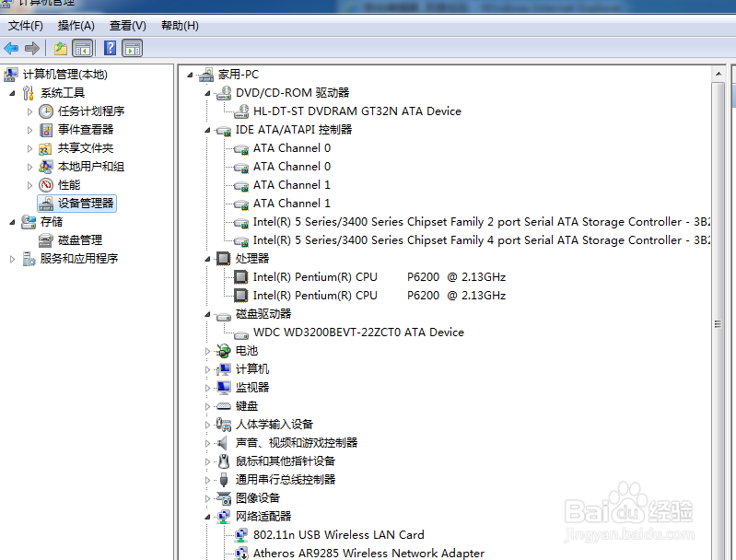Collapse the IDE ATA/ATAPI 控制器 category
Image resolution: width=736 pixels, height=560 pixels.
pos(207,130)
